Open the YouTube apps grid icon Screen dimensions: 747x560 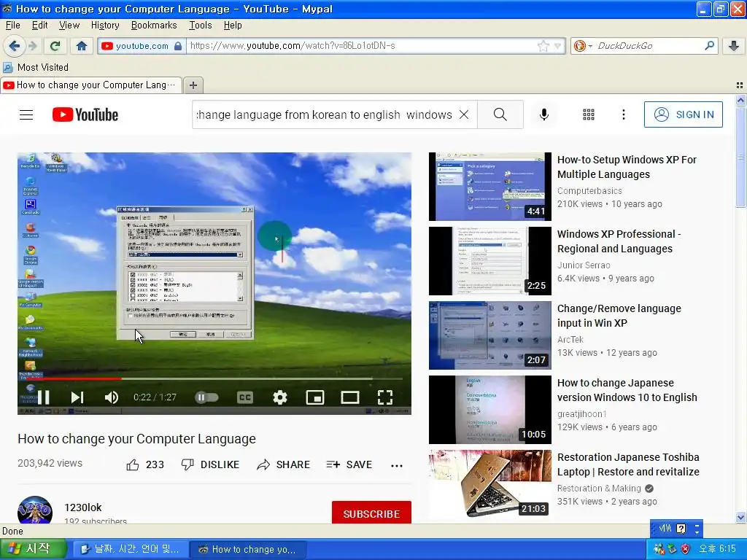point(589,114)
